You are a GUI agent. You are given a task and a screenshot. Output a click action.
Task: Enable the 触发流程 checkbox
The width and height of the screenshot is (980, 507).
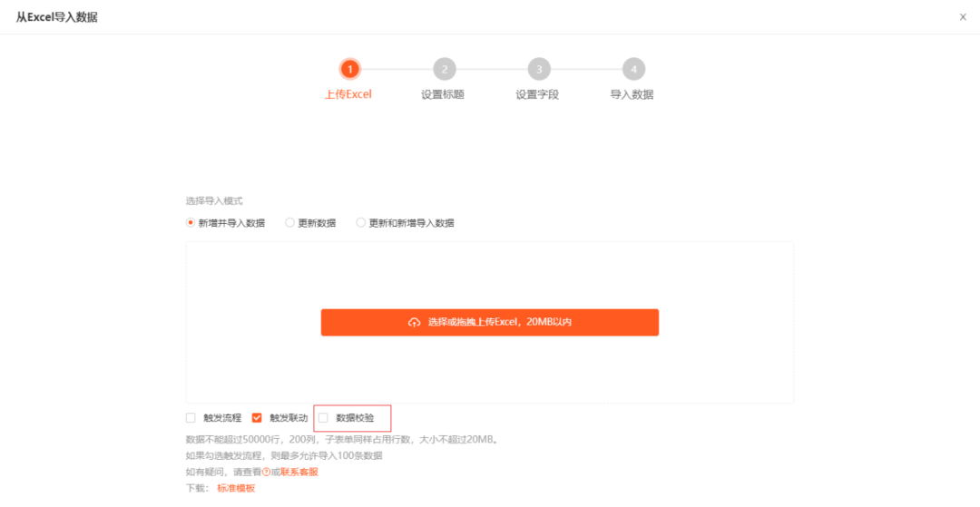(191, 418)
